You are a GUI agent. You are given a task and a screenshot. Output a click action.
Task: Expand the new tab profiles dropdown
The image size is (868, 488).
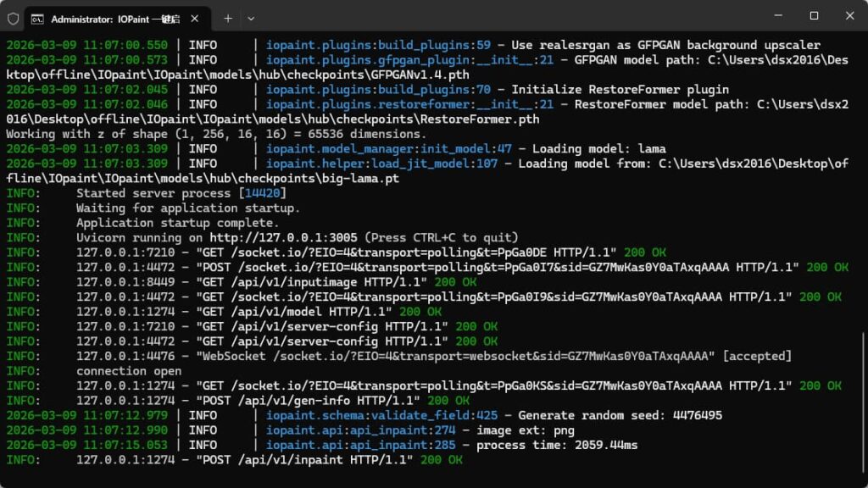tap(251, 18)
